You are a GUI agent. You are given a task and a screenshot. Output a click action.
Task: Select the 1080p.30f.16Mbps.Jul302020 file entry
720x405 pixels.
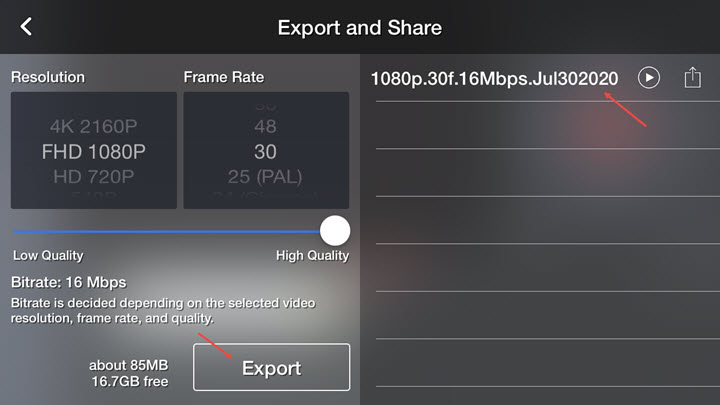tap(494, 78)
